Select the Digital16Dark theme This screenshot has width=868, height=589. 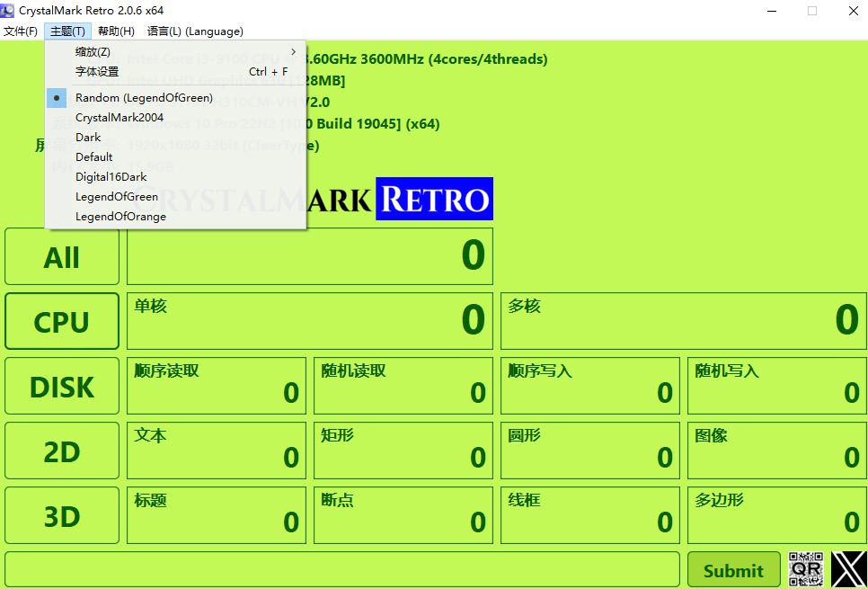click(175, 177)
